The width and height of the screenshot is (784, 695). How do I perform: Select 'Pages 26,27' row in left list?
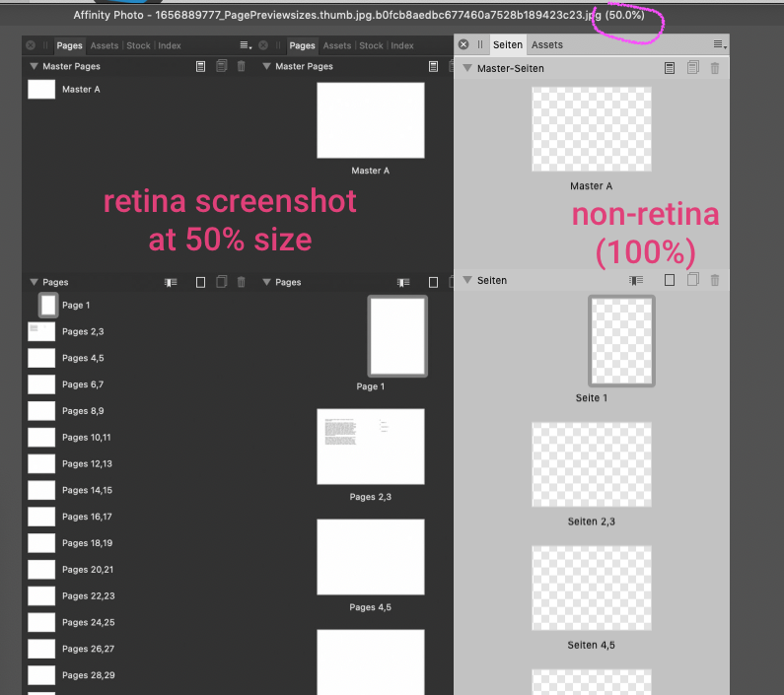click(140, 649)
